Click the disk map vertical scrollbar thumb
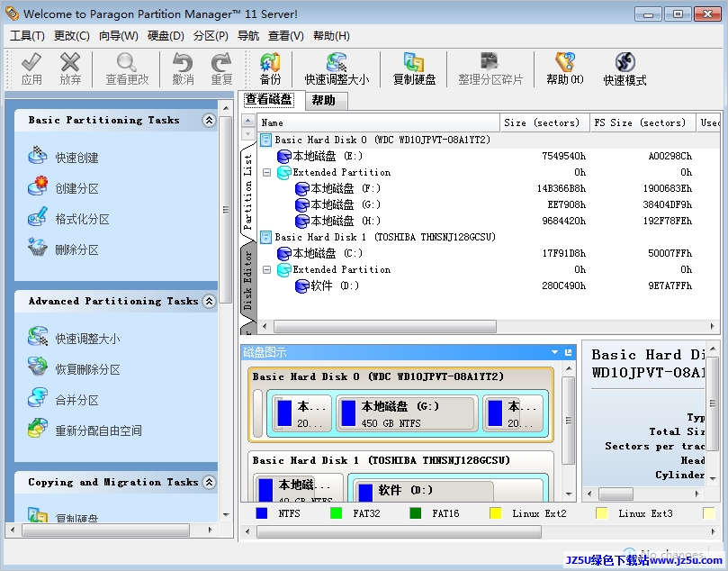 point(569,421)
